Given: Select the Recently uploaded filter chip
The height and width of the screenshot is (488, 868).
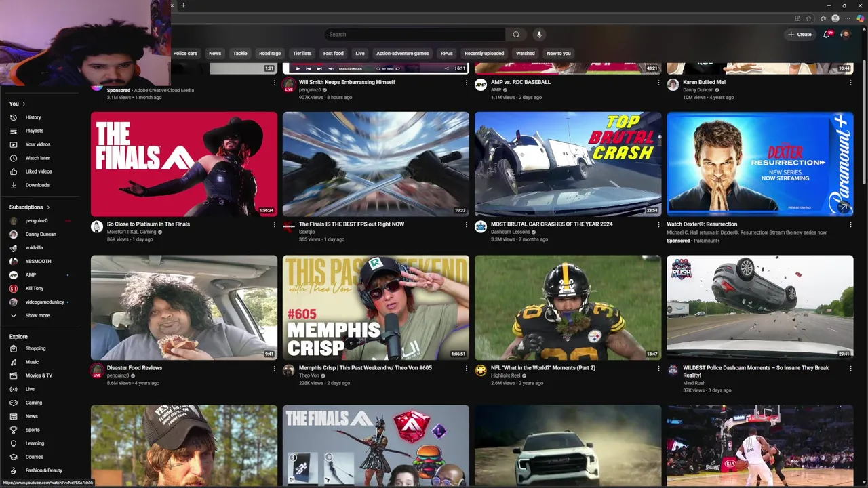Looking at the screenshot, I should (x=484, y=53).
